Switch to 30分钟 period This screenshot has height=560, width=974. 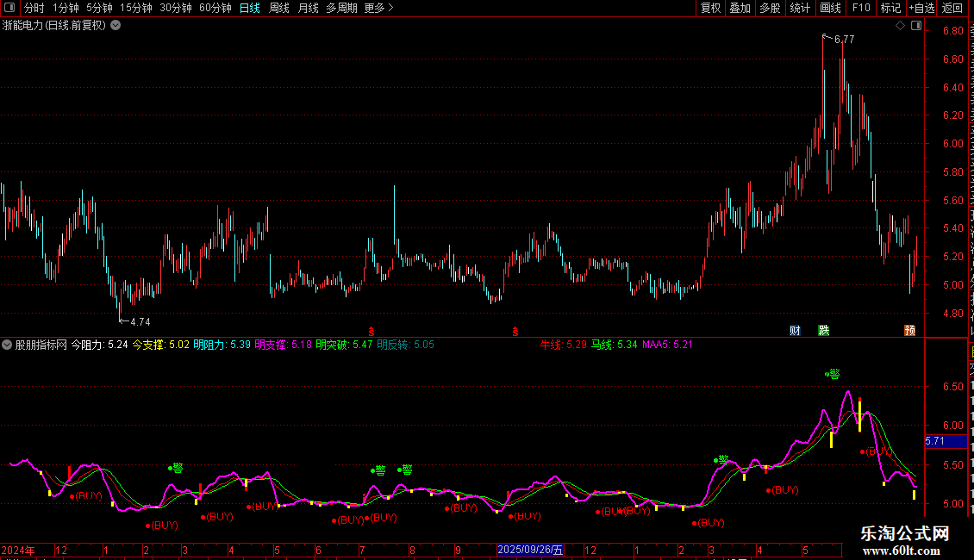pyautogui.click(x=176, y=8)
